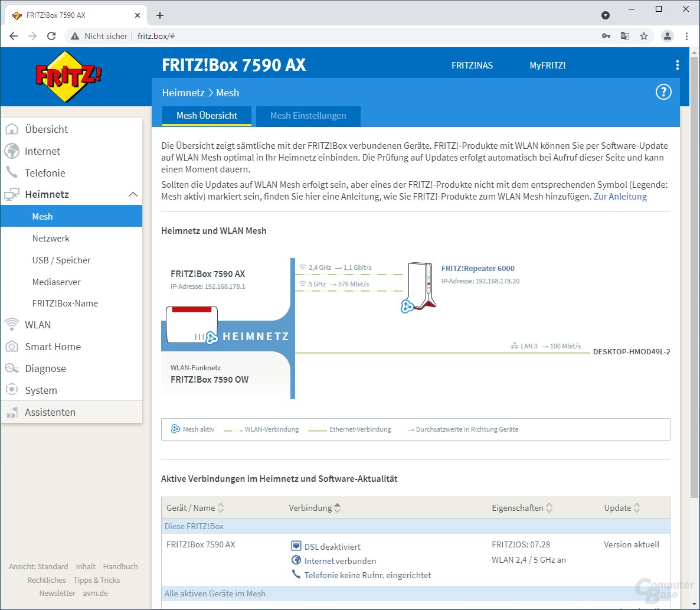Open the Chrome three-dot menu
The image size is (700, 610).
(x=686, y=36)
